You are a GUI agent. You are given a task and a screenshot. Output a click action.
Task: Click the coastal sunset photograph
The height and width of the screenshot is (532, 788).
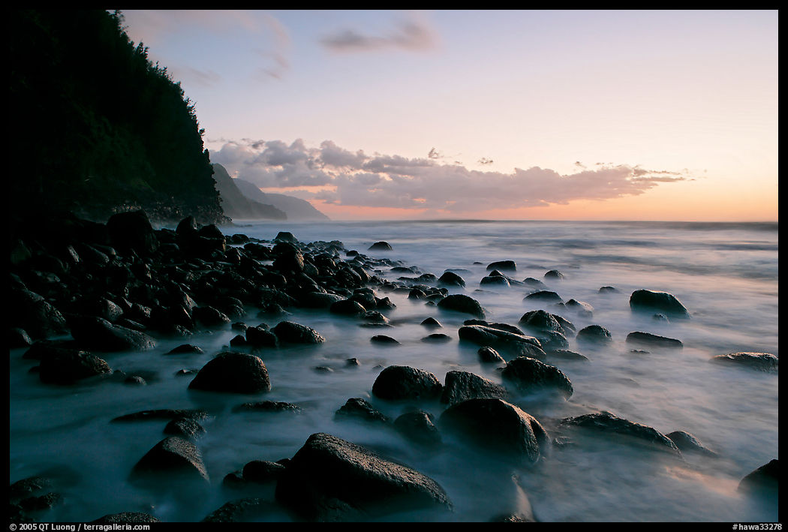click(x=393, y=266)
